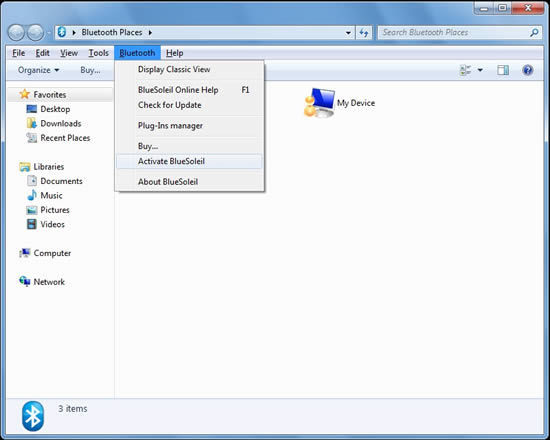Open the Tools menu
This screenshot has height=440, width=550.
pos(98,53)
